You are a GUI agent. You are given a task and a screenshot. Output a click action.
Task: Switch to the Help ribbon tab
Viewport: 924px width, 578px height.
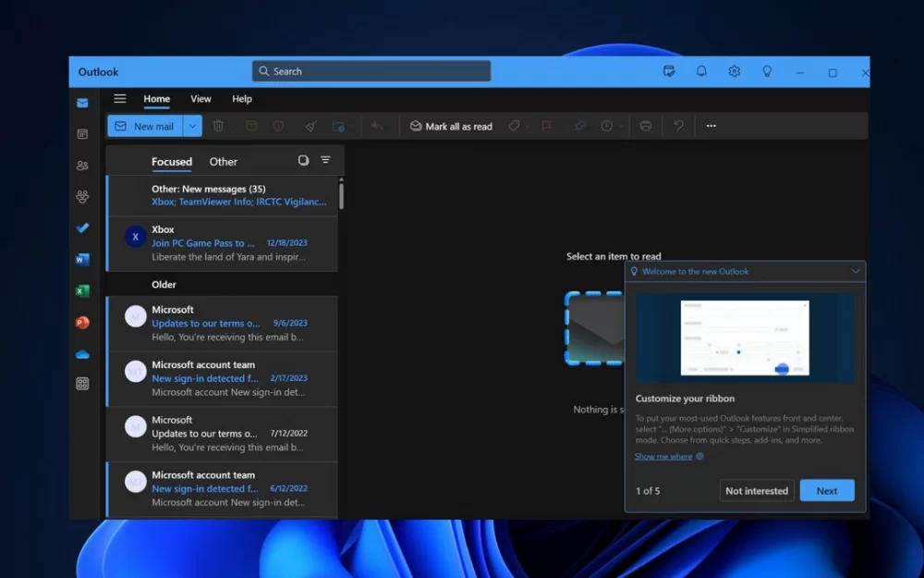click(241, 99)
